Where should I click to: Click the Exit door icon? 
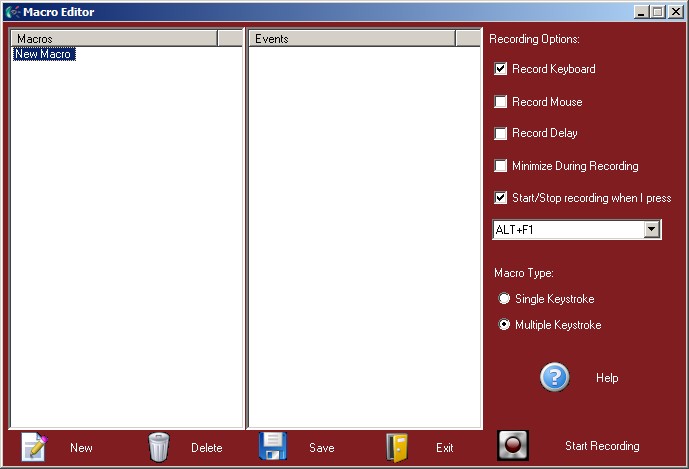397,447
